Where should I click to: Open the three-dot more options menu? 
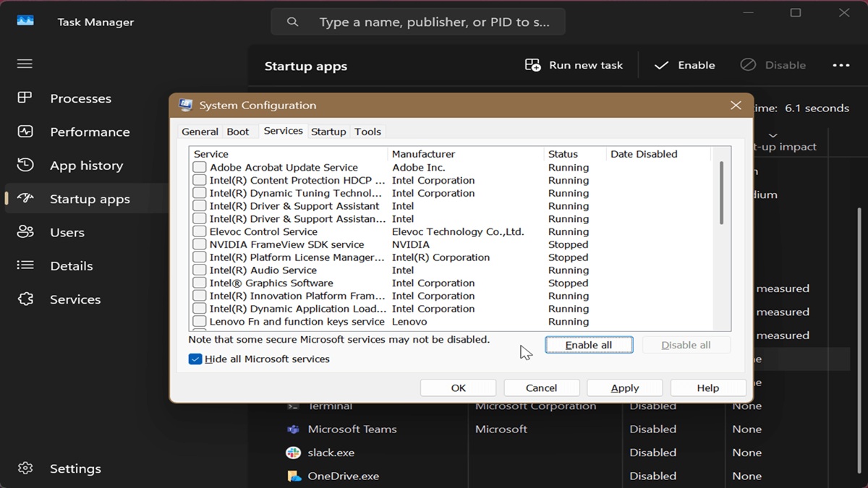(841, 65)
